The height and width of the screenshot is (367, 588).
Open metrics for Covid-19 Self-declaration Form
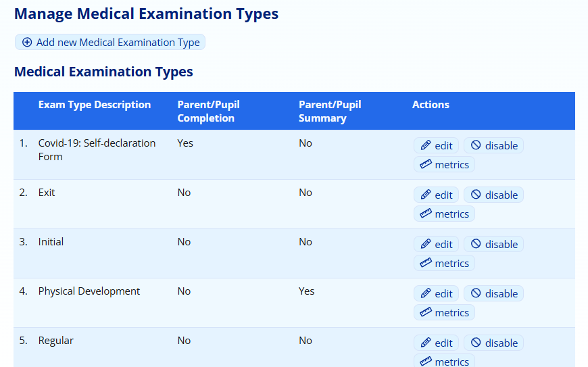point(444,164)
